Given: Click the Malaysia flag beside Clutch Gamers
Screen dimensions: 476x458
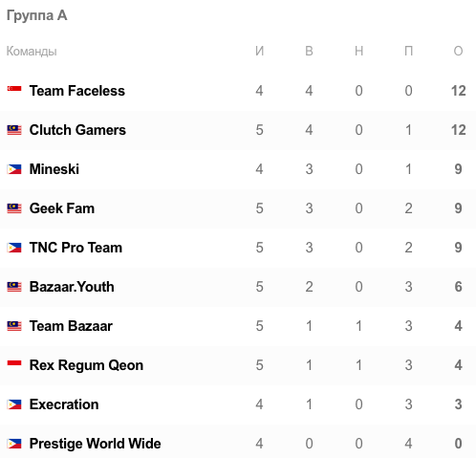Looking at the screenshot, I should (14, 130).
